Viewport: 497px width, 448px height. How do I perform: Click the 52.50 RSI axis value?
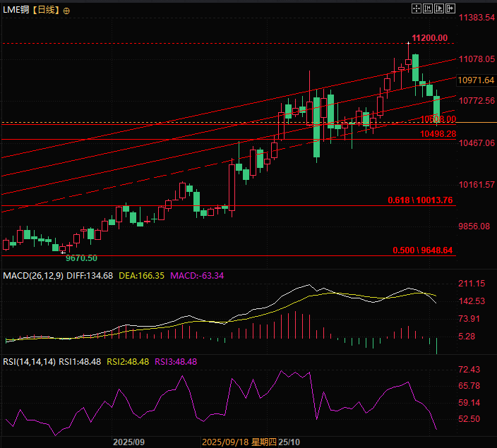tap(469, 419)
